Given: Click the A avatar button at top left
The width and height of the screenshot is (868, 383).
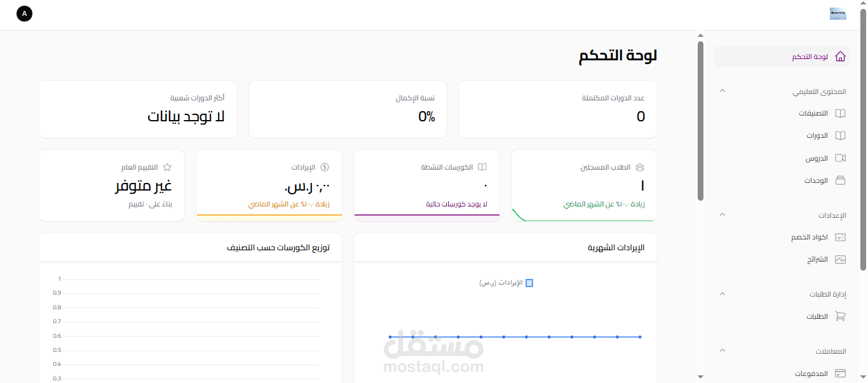Looking at the screenshot, I should (24, 13).
